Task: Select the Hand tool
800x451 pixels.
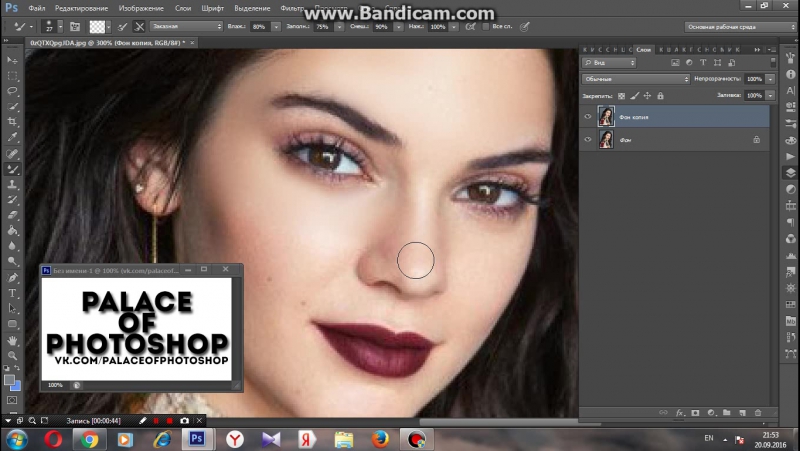Action: click(x=12, y=340)
